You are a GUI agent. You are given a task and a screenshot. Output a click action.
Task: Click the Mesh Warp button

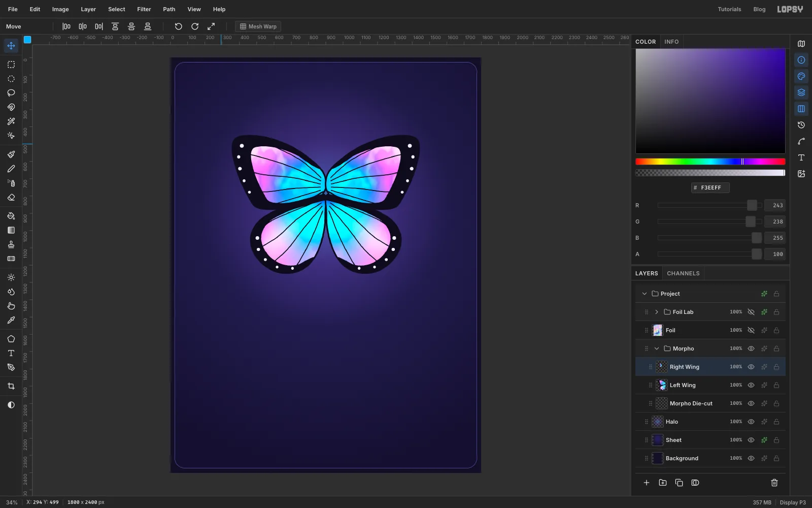258,26
